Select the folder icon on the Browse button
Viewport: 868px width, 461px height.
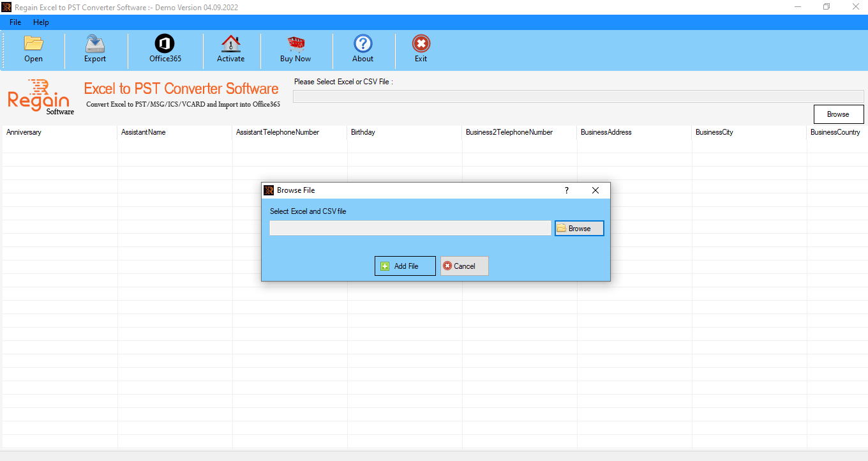click(561, 227)
